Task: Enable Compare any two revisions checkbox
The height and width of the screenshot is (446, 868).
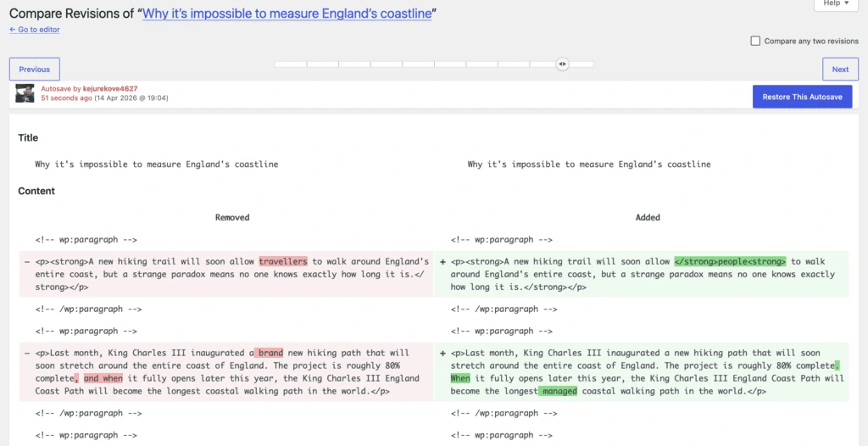Action: point(755,41)
